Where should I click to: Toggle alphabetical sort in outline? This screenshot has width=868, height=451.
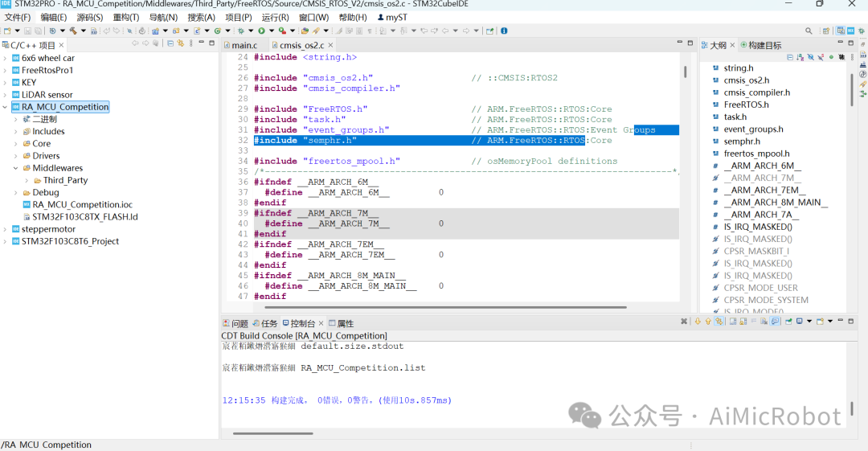(800, 57)
